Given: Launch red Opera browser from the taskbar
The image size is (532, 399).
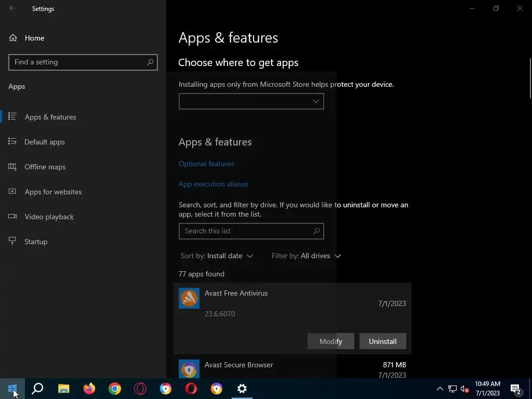Looking at the screenshot, I should point(191,389).
